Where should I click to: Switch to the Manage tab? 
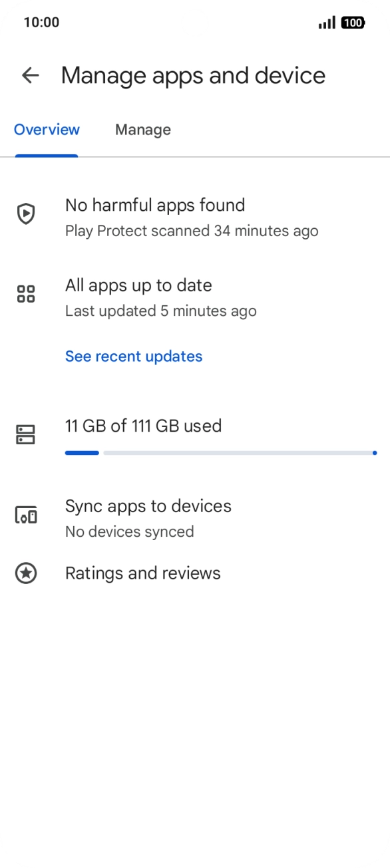click(143, 130)
